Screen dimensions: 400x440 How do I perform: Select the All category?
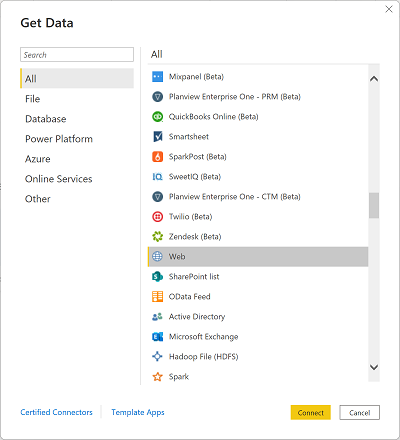[77, 78]
